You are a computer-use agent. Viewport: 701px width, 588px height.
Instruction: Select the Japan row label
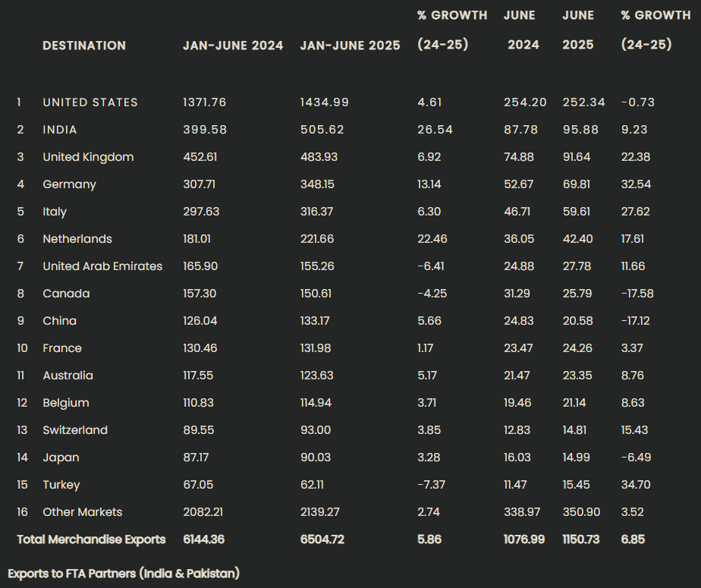point(61,458)
